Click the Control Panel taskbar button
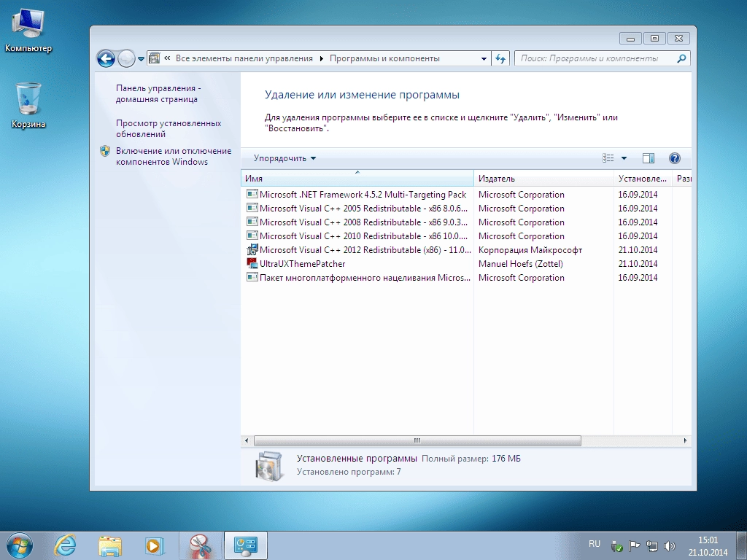The width and height of the screenshot is (747, 560). click(245, 545)
